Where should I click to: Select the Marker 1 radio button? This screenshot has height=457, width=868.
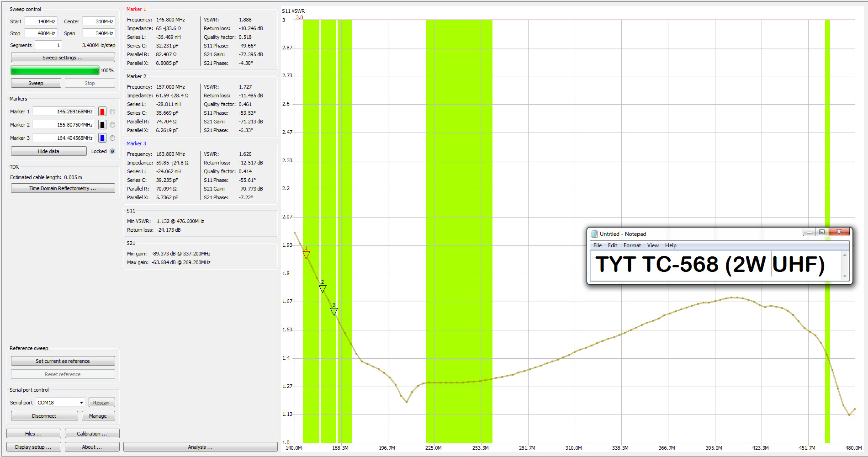pyautogui.click(x=112, y=112)
